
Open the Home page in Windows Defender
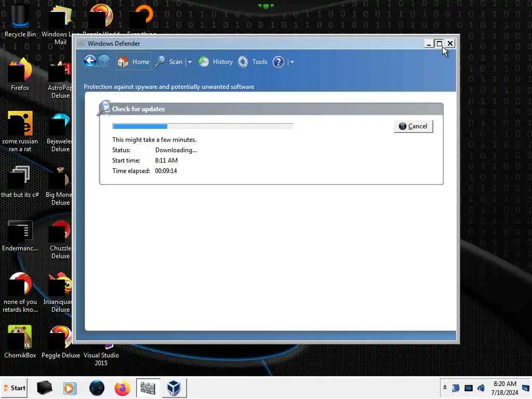133,62
